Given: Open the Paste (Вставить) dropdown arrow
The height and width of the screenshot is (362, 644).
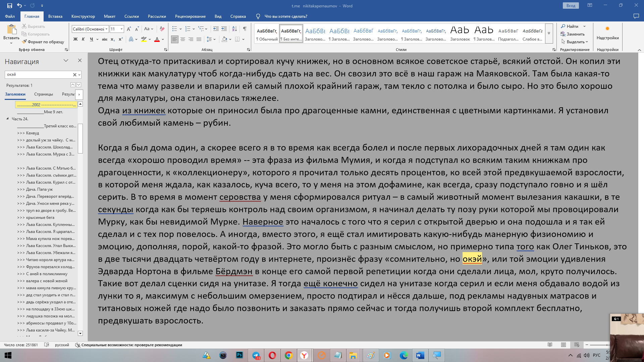Looking at the screenshot, I should [x=11, y=43].
